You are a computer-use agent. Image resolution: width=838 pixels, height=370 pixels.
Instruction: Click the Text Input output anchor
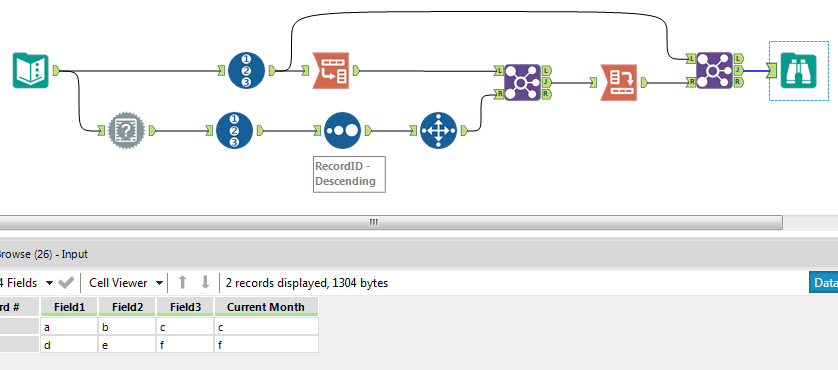tap(56, 70)
